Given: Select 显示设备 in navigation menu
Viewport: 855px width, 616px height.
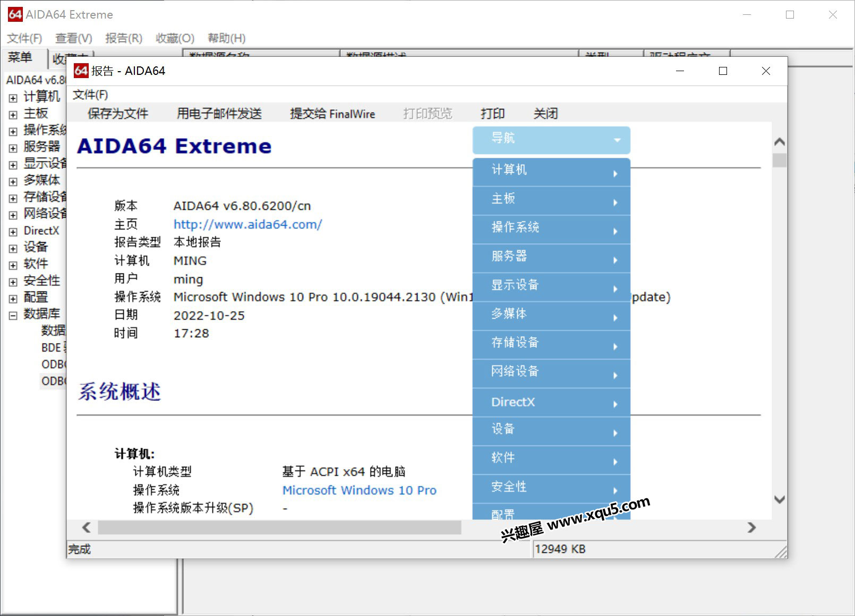Looking at the screenshot, I should click(x=551, y=287).
